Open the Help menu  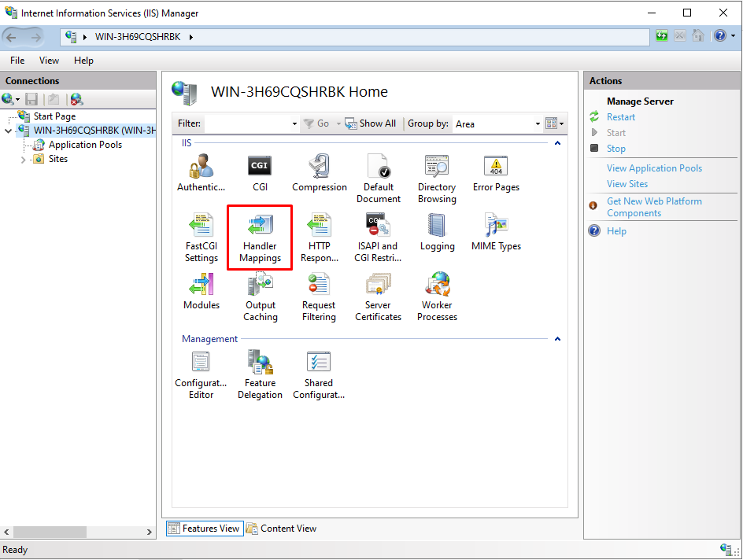(84, 61)
